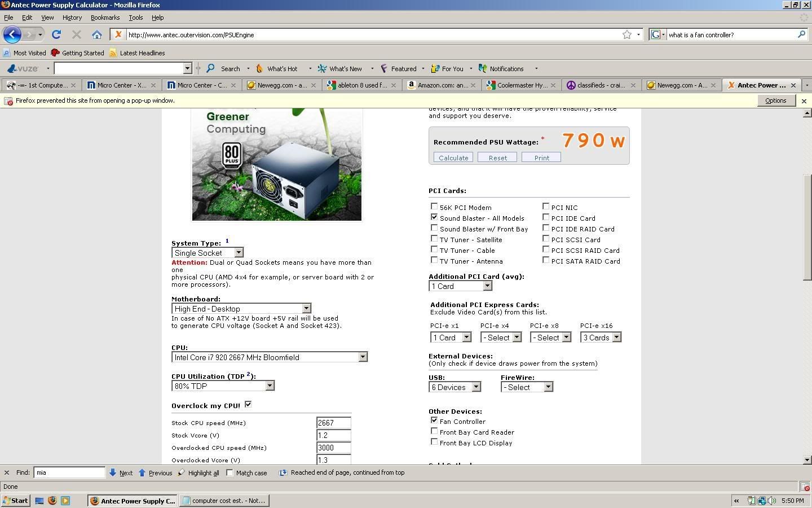Click Vuze toolbar Search button
The height and width of the screenshot is (508, 812).
point(224,68)
